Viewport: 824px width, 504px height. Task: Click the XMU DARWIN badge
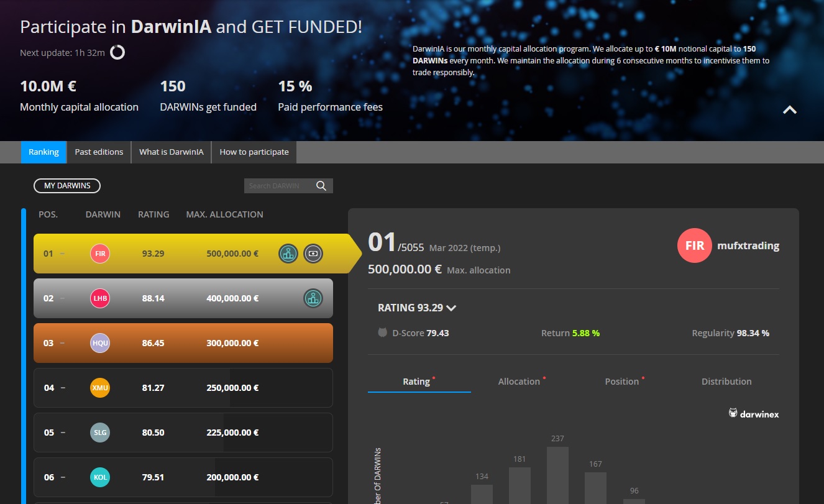click(100, 388)
